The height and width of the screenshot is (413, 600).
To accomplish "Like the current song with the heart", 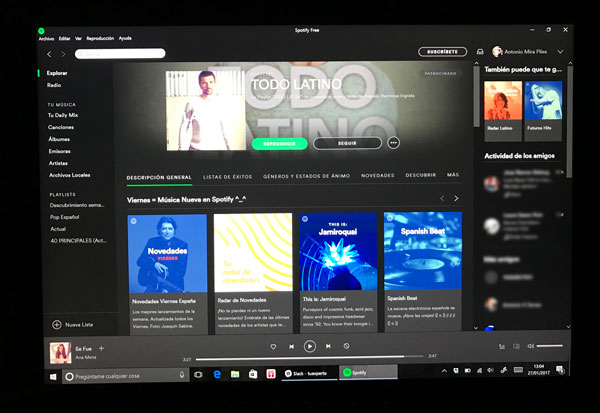I will click(273, 346).
